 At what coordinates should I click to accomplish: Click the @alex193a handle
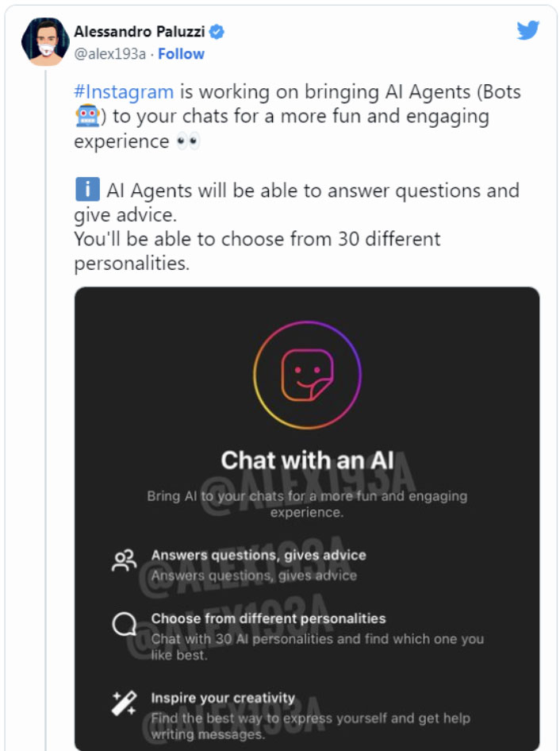pyautogui.click(x=109, y=54)
